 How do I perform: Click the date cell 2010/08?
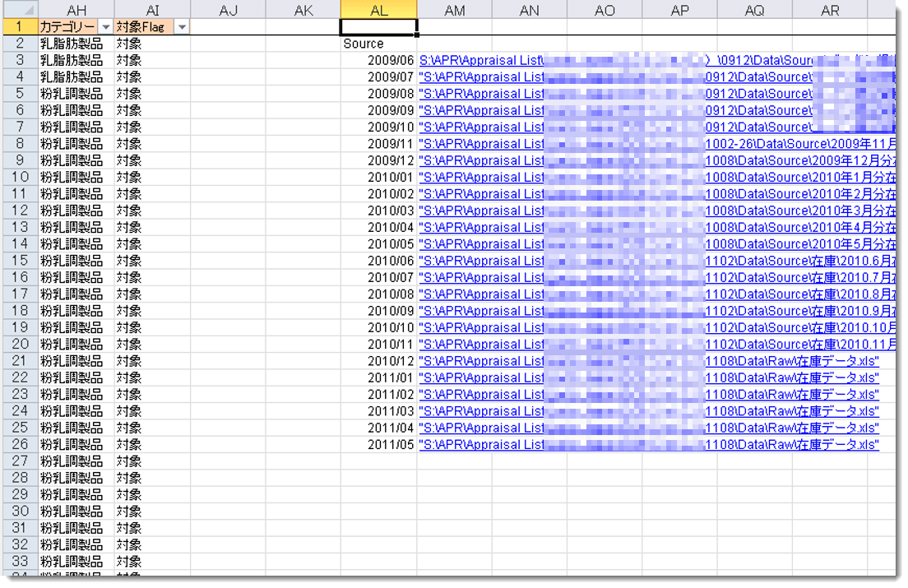378,294
